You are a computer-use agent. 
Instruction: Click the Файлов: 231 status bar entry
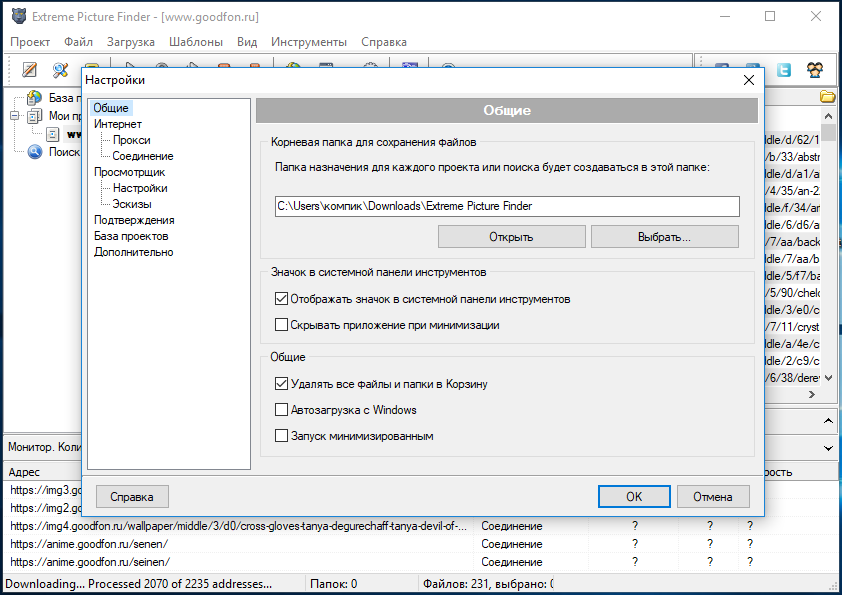488,584
